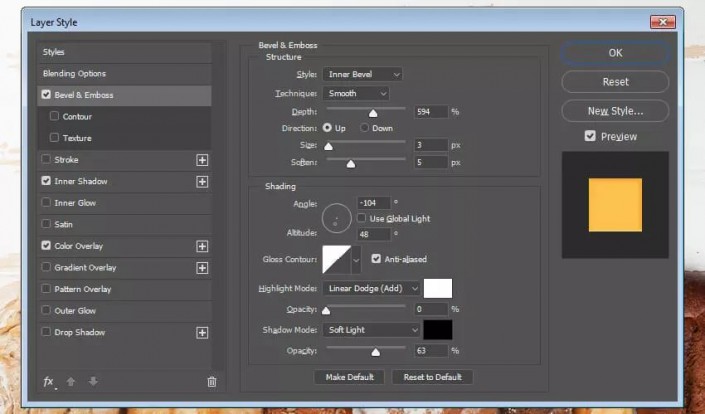
Task: Click the Soften value field
Action: [x=431, y=162]
